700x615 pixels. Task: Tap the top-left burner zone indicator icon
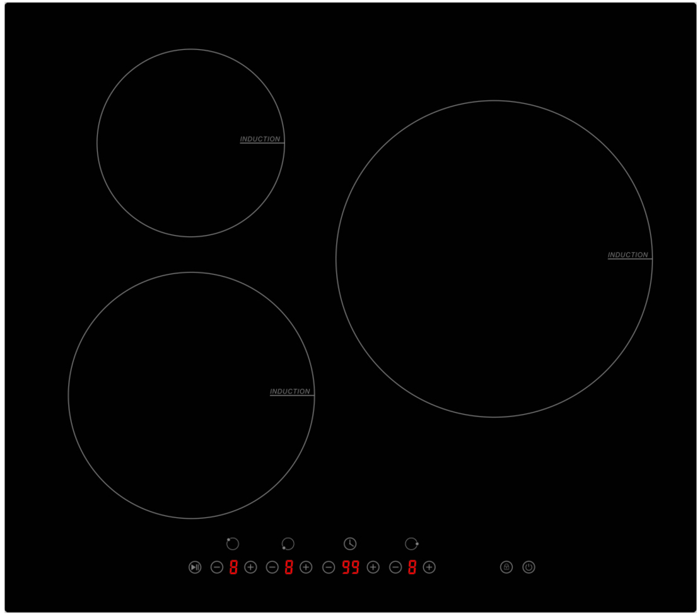232,544
